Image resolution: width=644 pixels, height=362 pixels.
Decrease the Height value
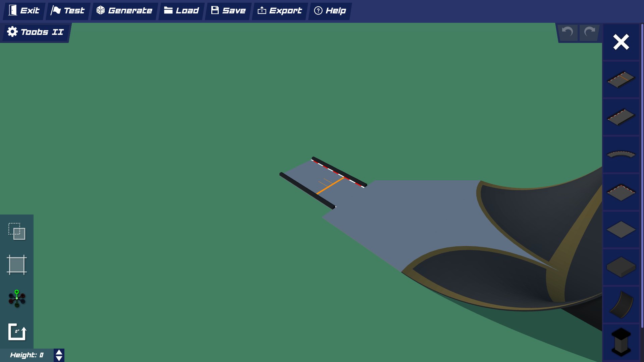59,358
